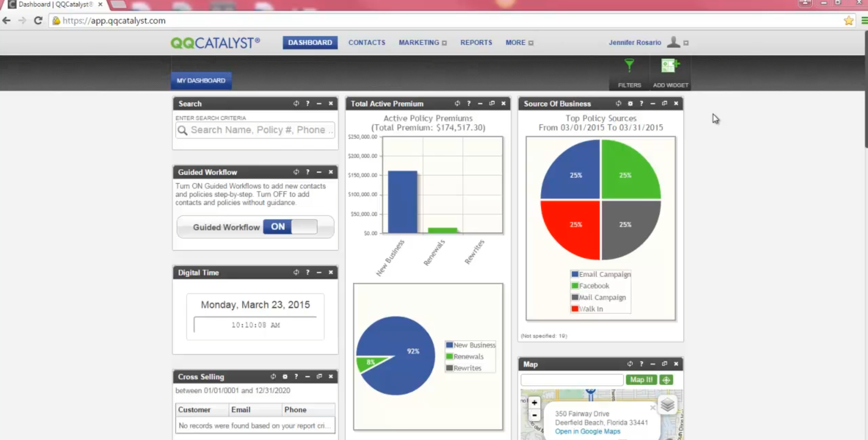The height and width of the screenshot is (440, 868).
Task: Toggle Email Campaign legend entry
Action: pyautogui.click(x=600, y=274)
